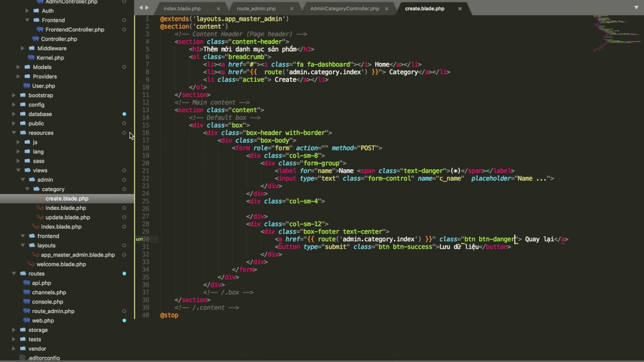
Task: Expand the lang folder arrow
Action: [18, 151]
